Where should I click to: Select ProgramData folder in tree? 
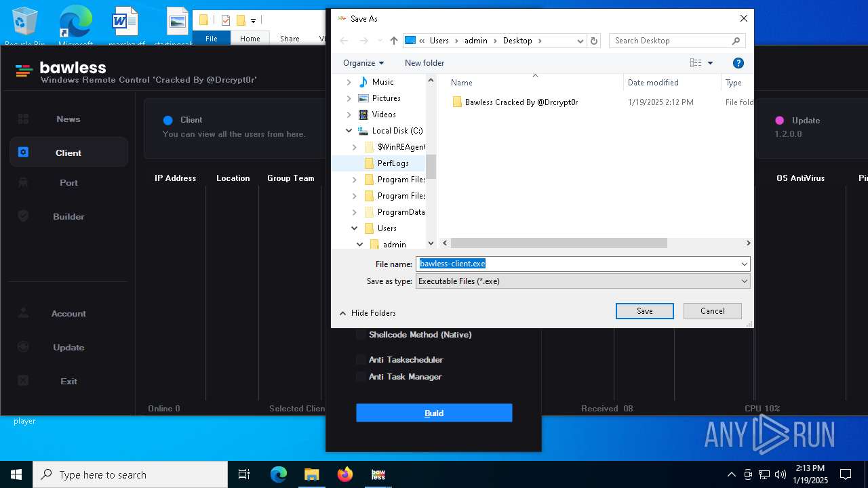click(401, 212)
